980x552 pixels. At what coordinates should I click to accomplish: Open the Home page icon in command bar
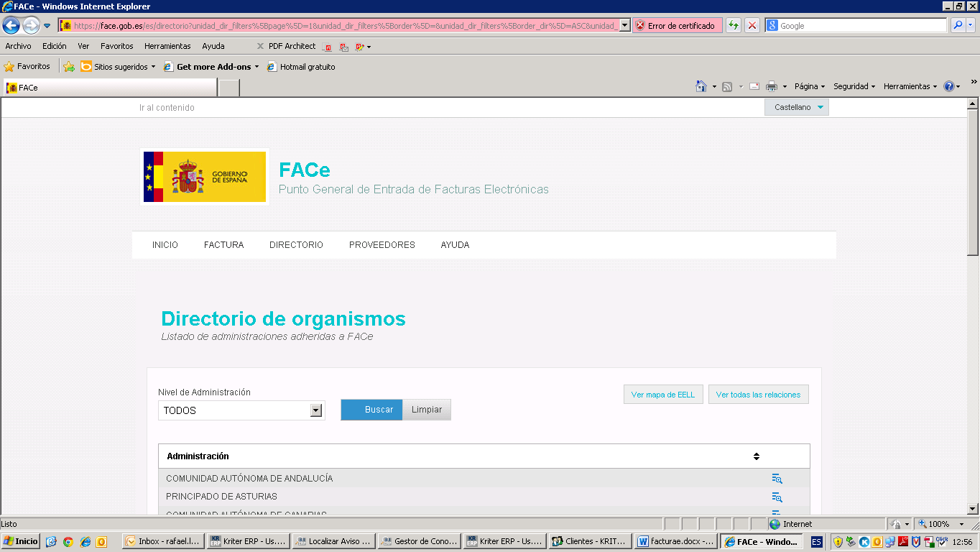(701, 86)
